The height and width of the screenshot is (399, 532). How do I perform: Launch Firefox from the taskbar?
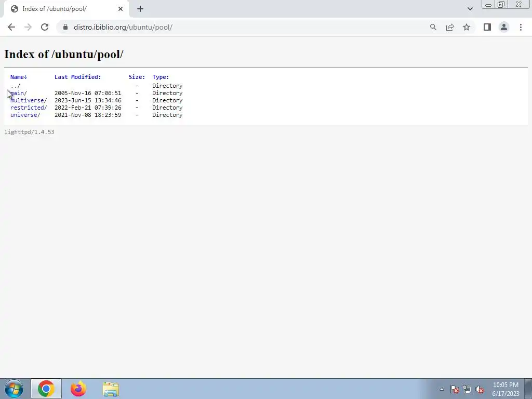[x=78, y=389]
